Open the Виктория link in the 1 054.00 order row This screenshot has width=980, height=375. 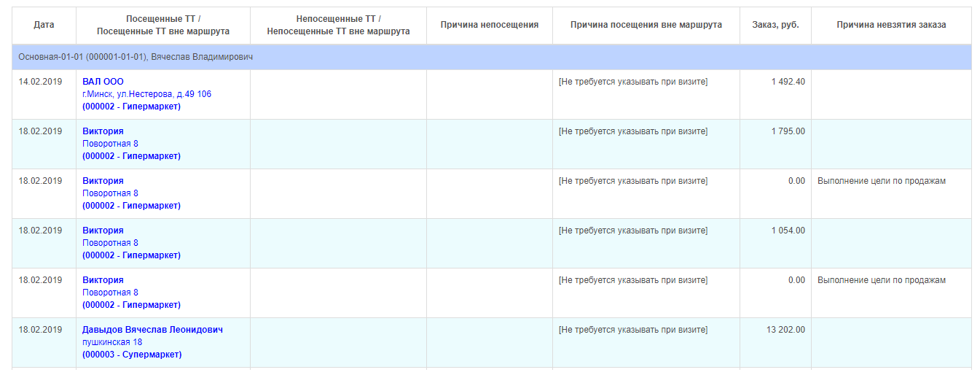click(103, 231)
